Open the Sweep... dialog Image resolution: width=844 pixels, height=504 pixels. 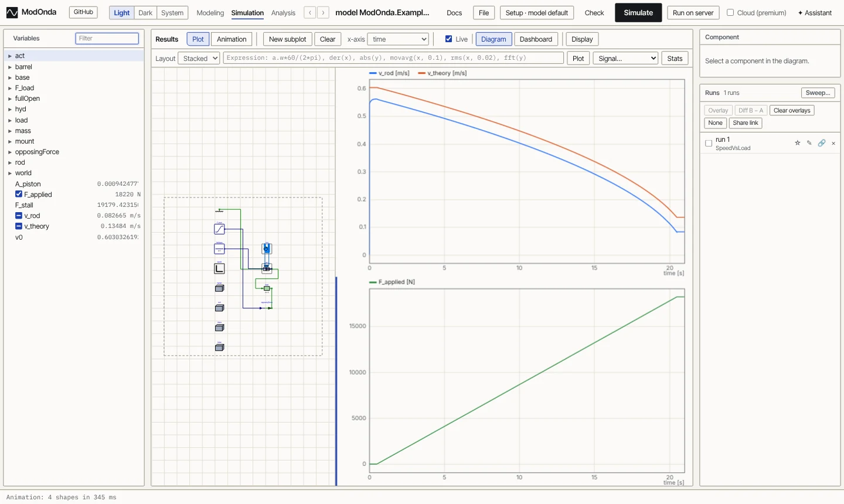[818, 93]
